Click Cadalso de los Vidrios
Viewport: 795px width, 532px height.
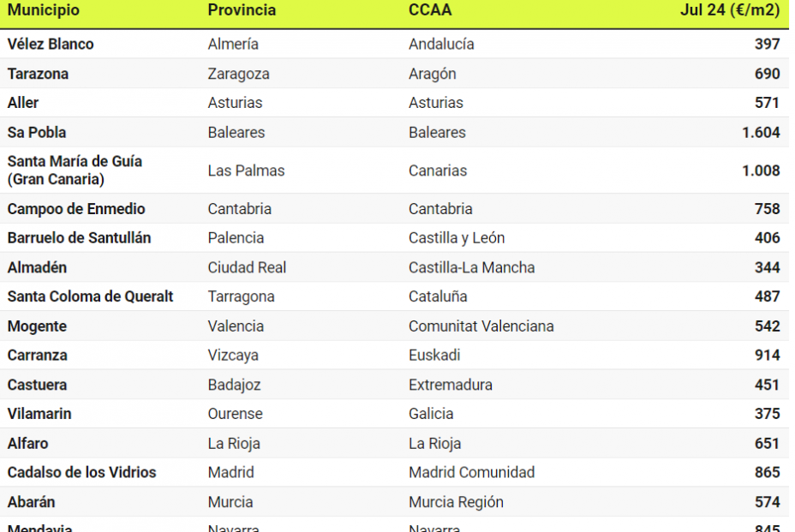(x=81, y=472)
